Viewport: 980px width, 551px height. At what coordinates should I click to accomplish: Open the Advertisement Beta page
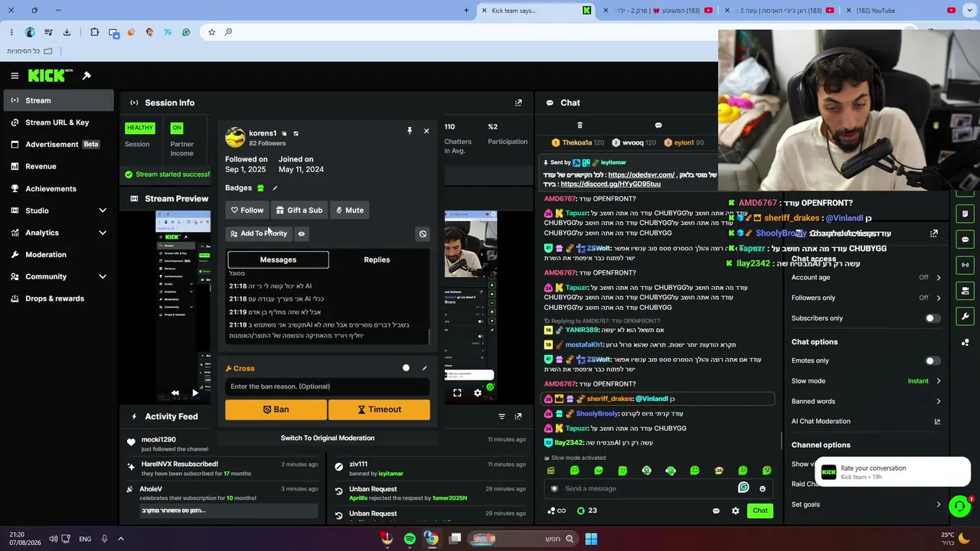[58, 144]
